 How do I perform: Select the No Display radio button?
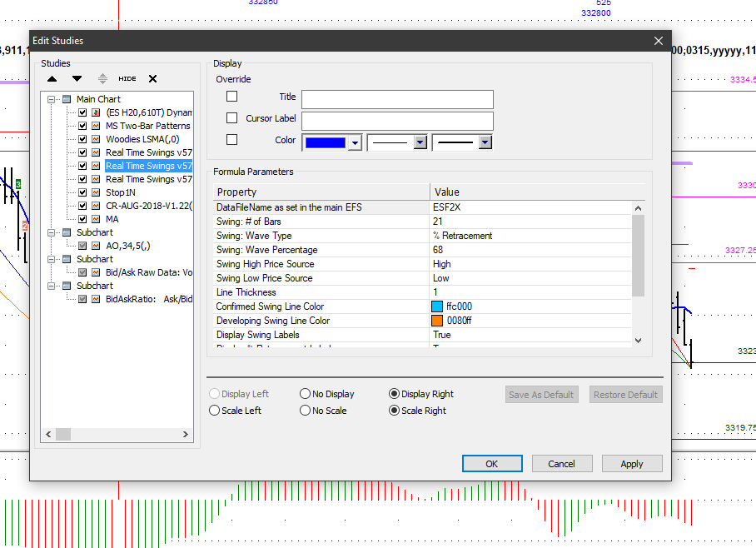(x=305, y=394)
